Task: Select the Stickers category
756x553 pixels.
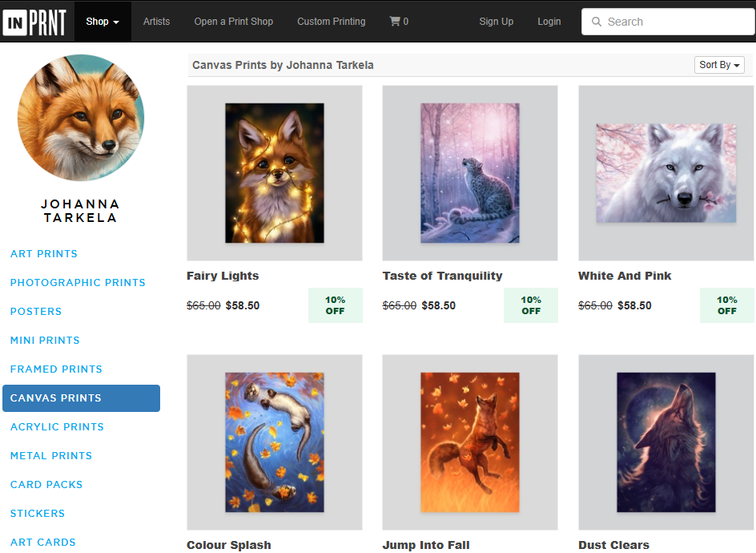Action: tap(38, 514)
